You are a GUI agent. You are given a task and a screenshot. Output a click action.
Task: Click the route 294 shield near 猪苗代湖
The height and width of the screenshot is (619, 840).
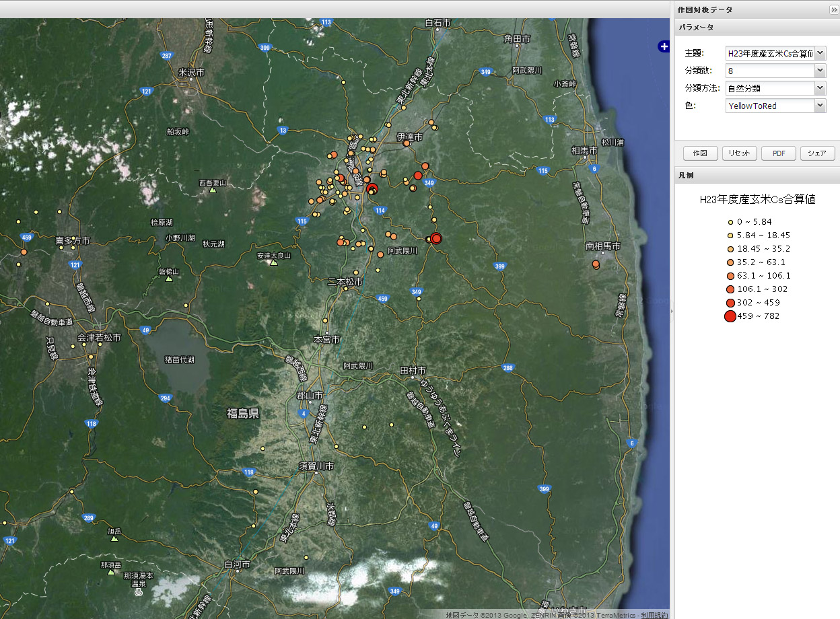coord(165,398)
